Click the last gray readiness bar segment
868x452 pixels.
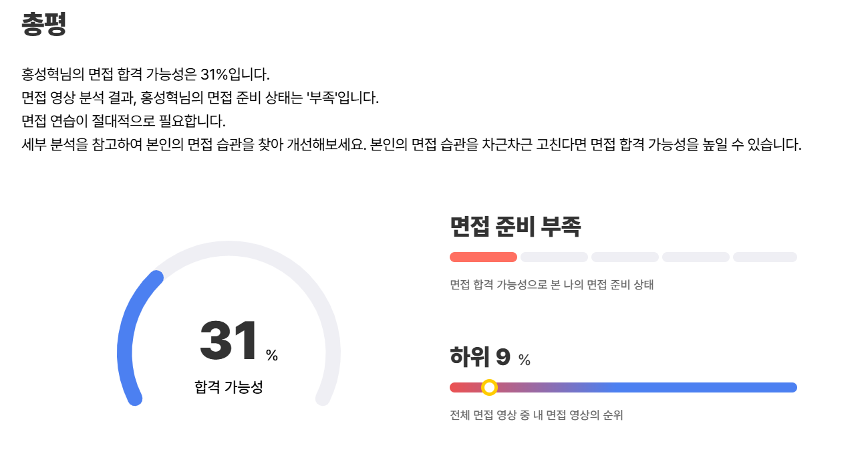[x=765, y=257]
